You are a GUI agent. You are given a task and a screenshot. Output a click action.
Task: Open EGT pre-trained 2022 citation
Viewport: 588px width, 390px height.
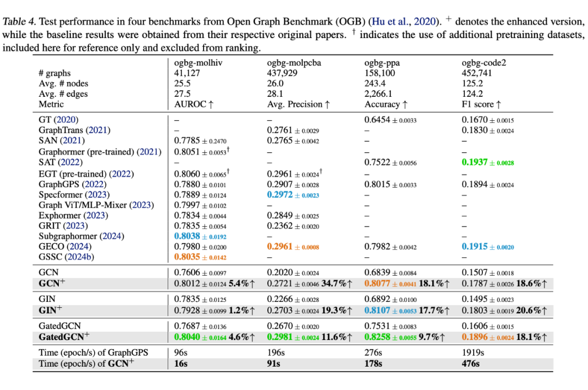[x=121, y=174]
